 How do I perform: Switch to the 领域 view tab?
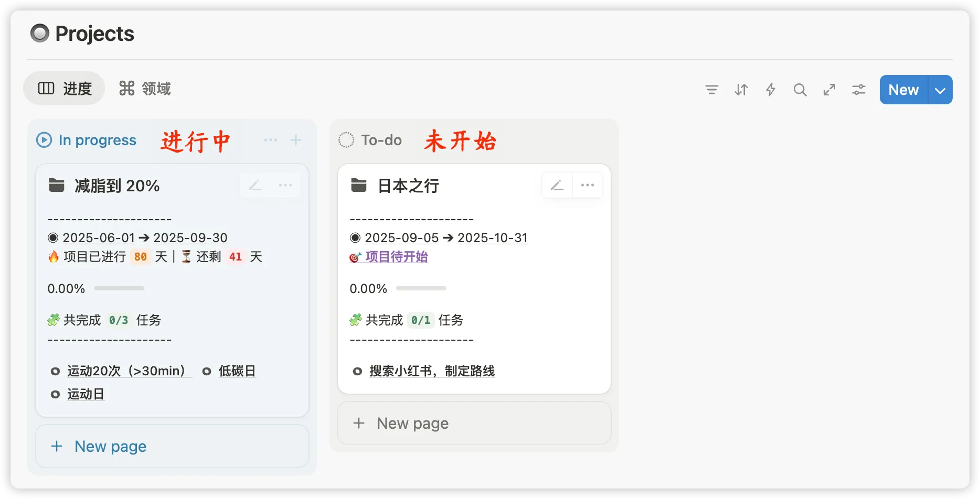[x=145, y=89]
